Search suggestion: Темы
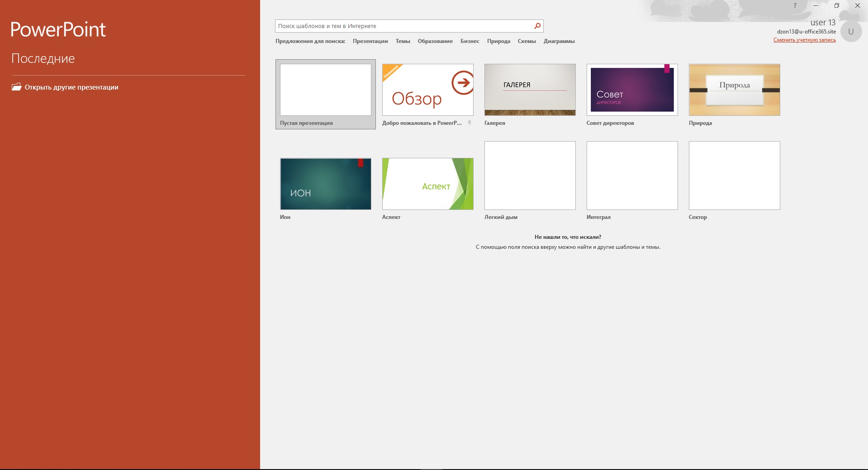868x470 pixels. (403, 41)
